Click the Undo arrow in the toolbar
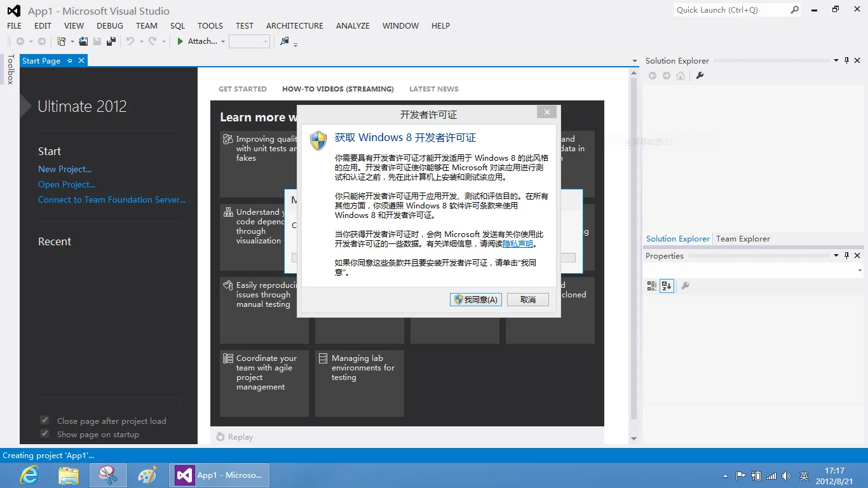Viewport: 868px width, 488px height. coord(130,41)
